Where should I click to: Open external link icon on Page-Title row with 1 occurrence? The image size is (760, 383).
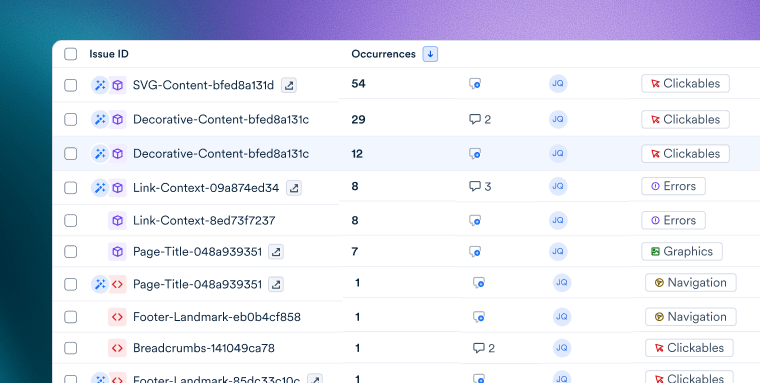[x=276, y=284]
